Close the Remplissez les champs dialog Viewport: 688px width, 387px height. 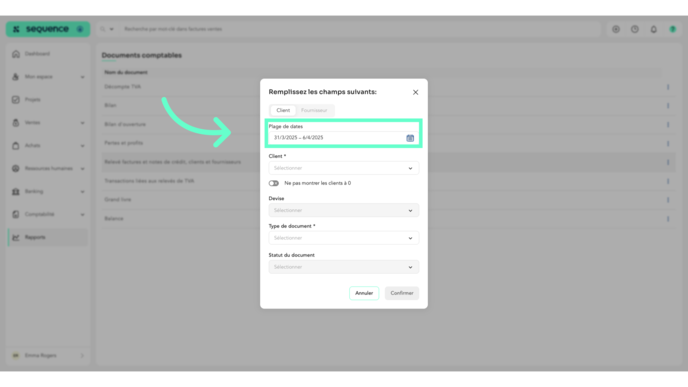[415, 92]
